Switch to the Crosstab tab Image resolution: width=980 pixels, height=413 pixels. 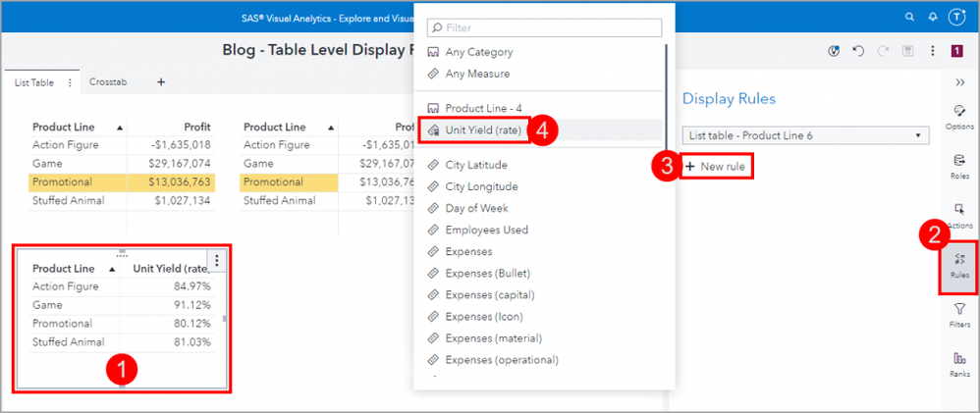[x=107, y=82]
